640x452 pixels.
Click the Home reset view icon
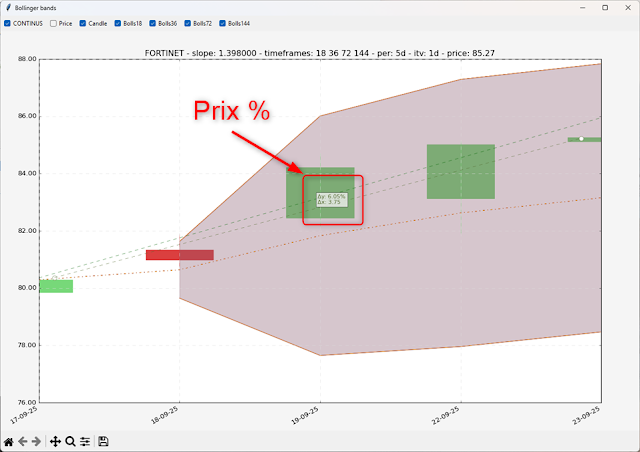pyautogui.click(x=9, y=441)
